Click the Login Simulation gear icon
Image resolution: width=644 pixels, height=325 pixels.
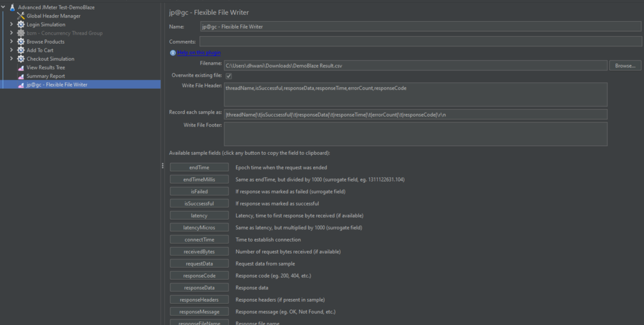click(21, 24)
